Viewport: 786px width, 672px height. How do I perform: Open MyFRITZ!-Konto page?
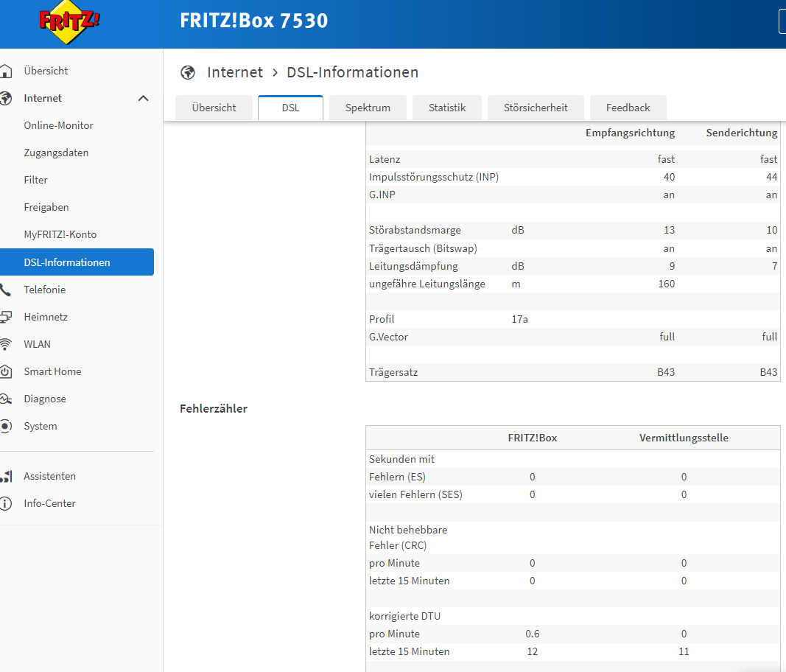point(60,235)
